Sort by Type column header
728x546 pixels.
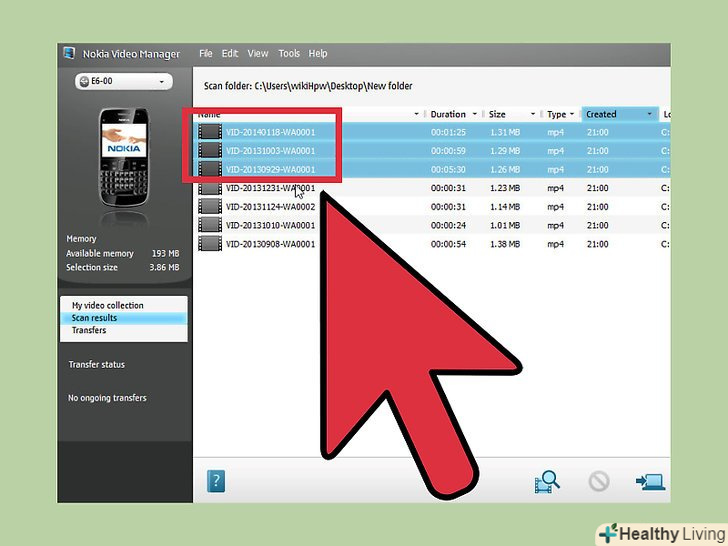pos(556,114)
